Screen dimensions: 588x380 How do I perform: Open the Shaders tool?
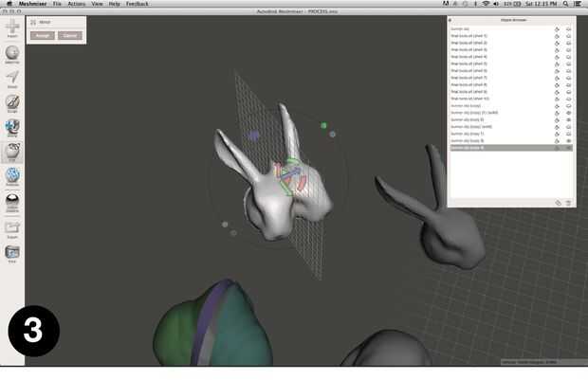[12, 203]
